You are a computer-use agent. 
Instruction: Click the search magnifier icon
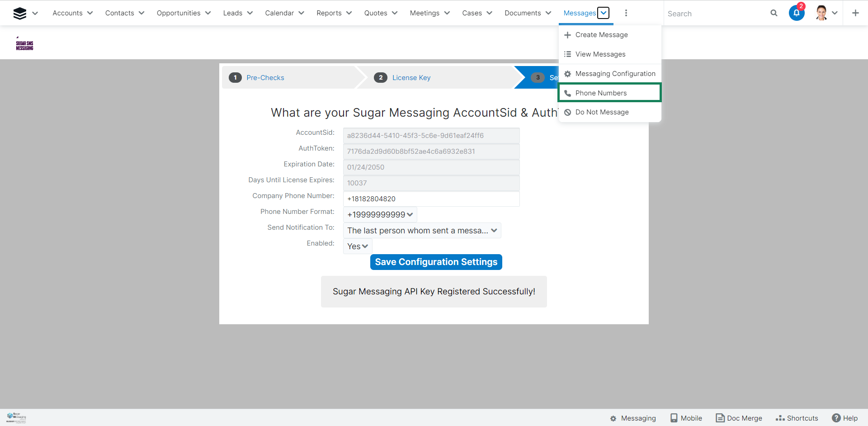[774, 13]
